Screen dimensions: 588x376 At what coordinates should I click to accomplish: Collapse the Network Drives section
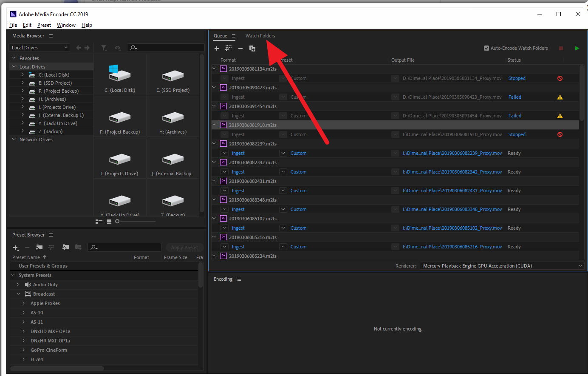click(x=14, y=139)
